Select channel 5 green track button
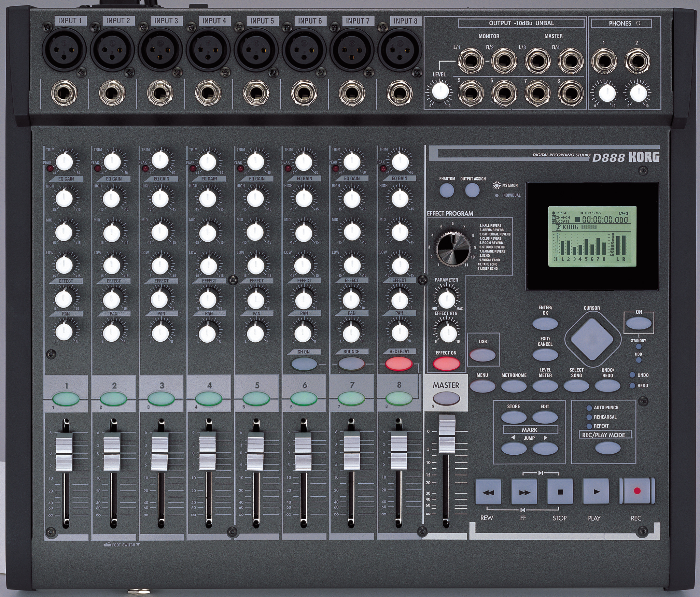The image size is (700, 597). pos(256,398)
